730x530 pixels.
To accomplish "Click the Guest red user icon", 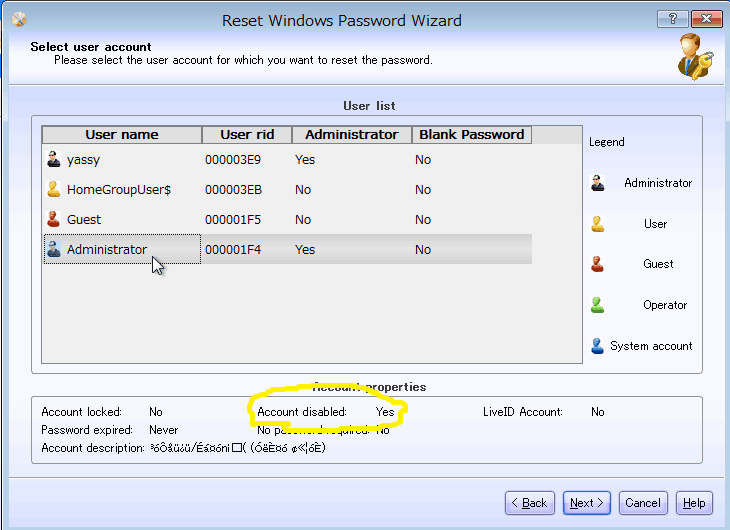I will click(54, 219).
